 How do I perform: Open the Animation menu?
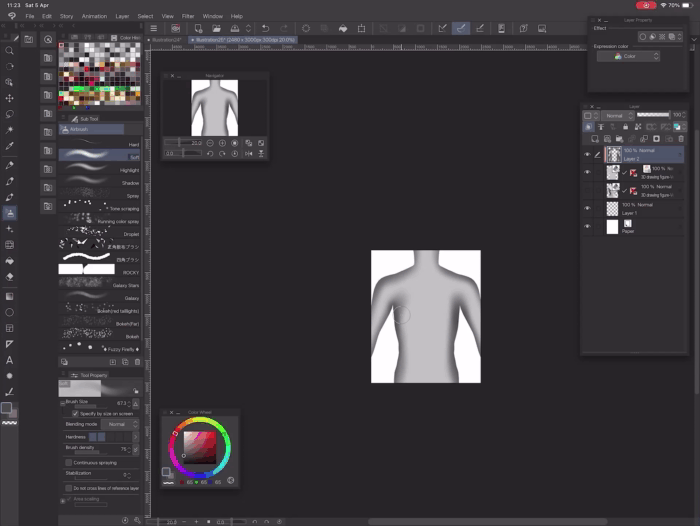click(x=94, y=16)
